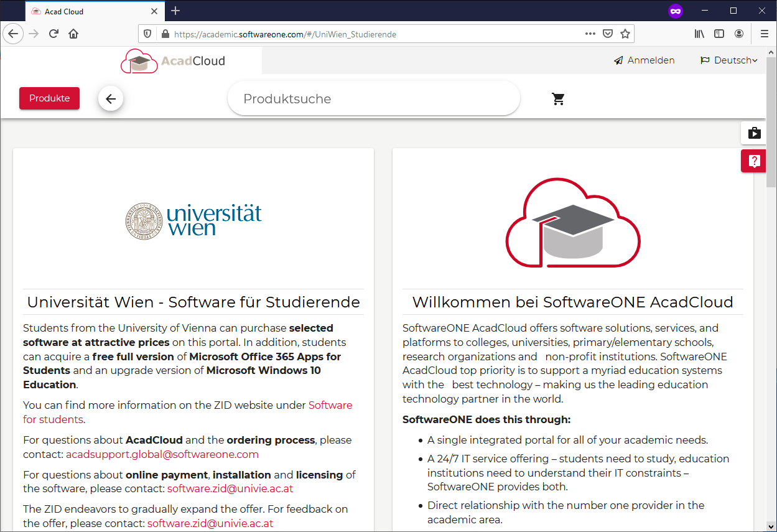This screenshot has height=532, width=777.
Task: Toggle the browser sidebar view
Action: [x=719, y=34]
